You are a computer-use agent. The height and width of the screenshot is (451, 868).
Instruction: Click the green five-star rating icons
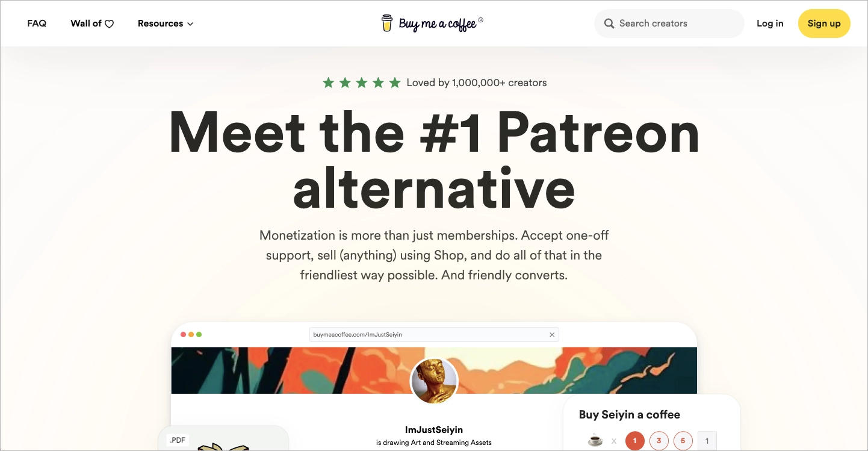click(x=361, y=82)
